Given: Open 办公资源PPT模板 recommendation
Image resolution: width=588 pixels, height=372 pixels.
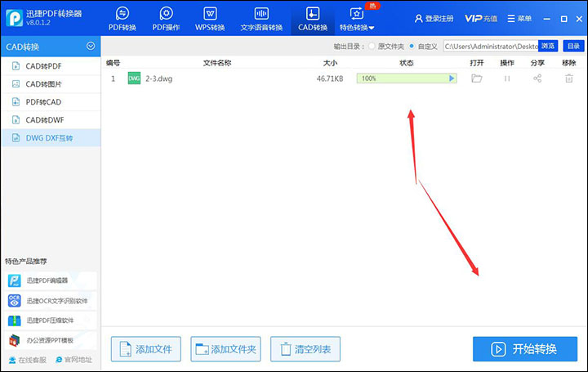Looking at the screenshot, I should coord(51,340).
